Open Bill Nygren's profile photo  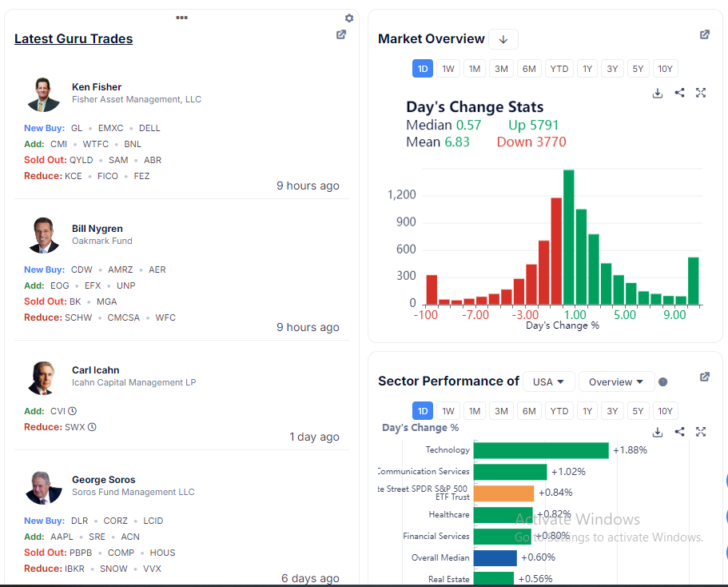[43, 235]
